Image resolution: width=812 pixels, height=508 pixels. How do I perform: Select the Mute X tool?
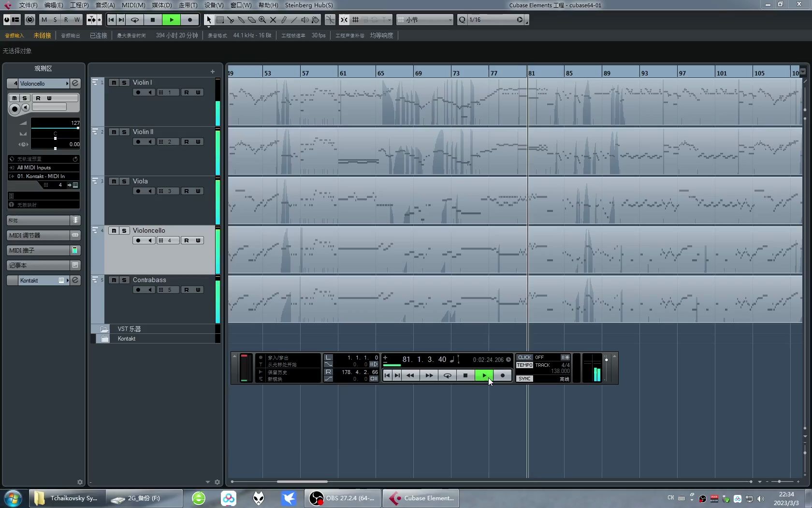[x=273, y=20]
